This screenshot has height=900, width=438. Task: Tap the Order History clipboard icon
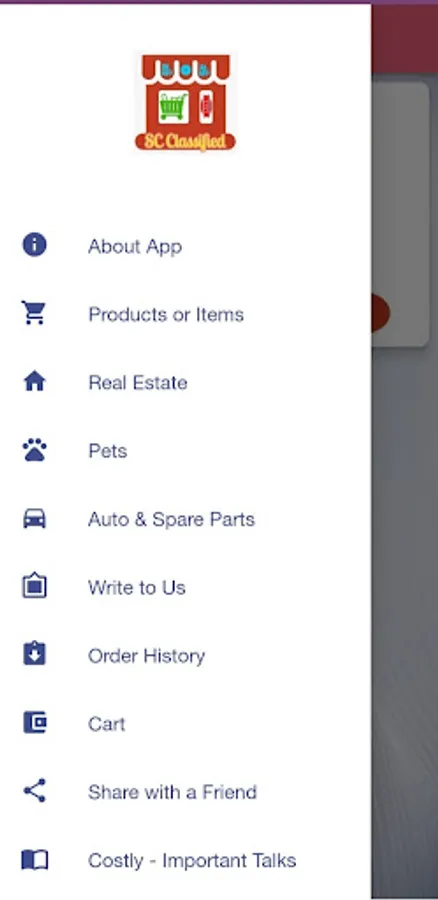34,654
